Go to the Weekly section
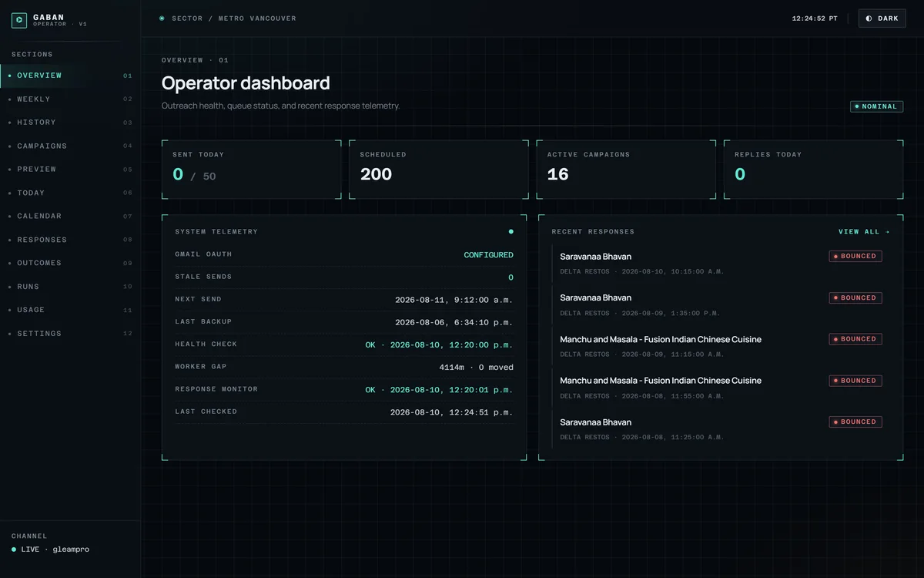Image resolution: width=924 pixels, height=578 pixels. (70, 99)
